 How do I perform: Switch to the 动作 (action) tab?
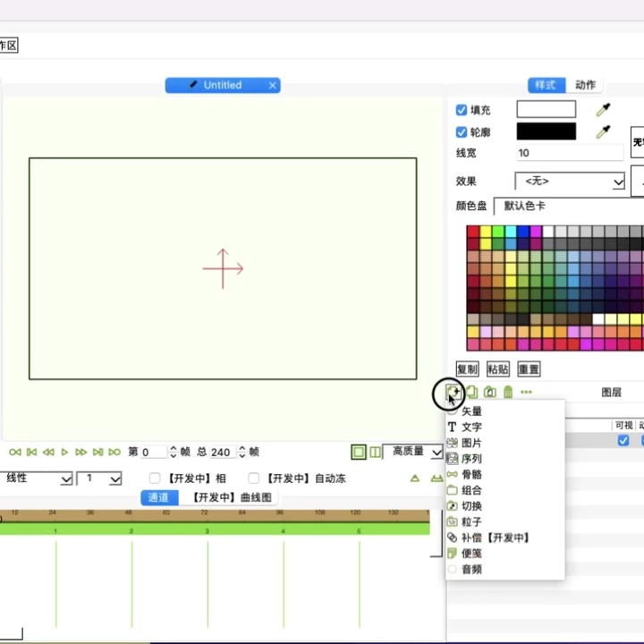pyautogui.click(x=585, y=85)
